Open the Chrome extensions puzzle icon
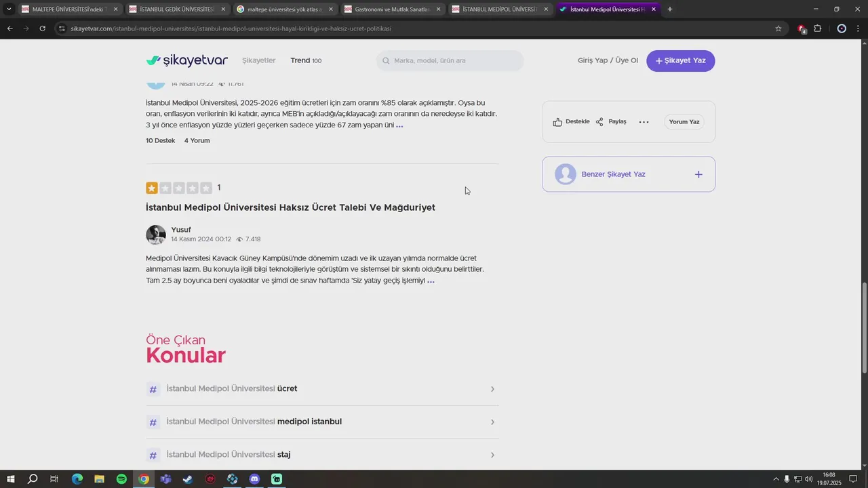The width and height of the screenshot is (868, 488). coord(817,28)
